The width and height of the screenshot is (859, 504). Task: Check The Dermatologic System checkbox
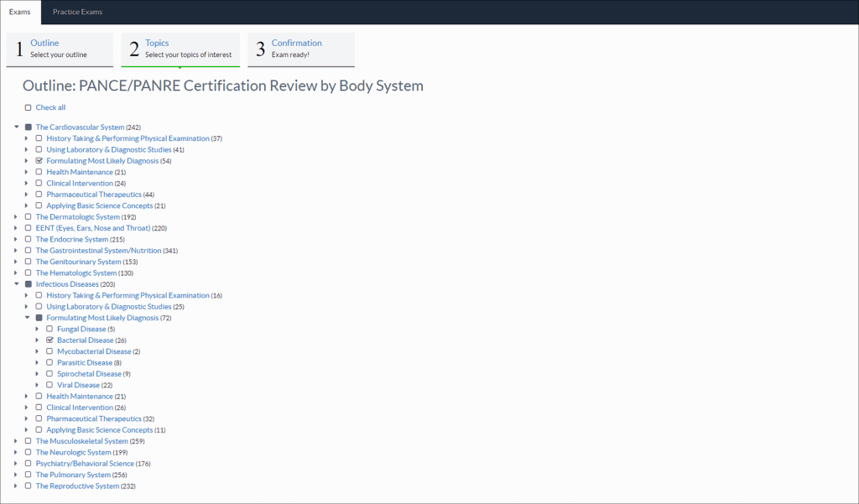(28, 217)
